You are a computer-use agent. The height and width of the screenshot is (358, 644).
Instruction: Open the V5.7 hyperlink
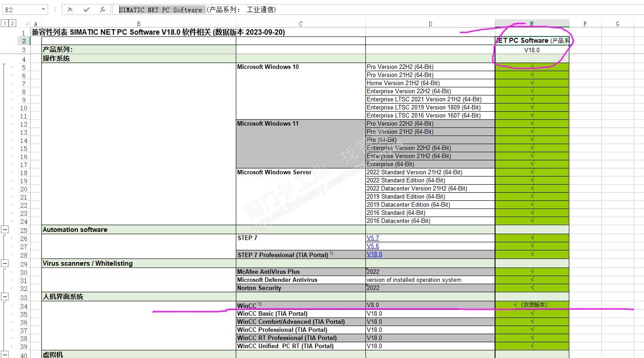pyautogui.click(x=373, y=238)
